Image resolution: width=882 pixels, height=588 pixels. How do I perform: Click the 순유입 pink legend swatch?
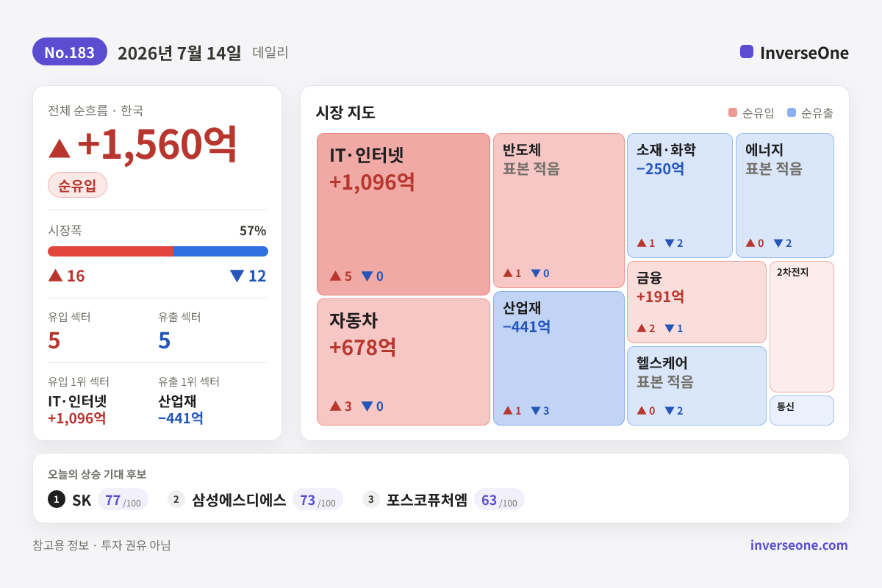point(733,112)
